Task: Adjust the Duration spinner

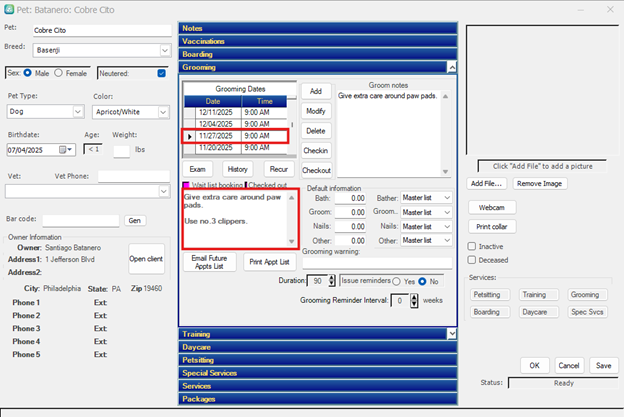Action: [x=332, y=281]
